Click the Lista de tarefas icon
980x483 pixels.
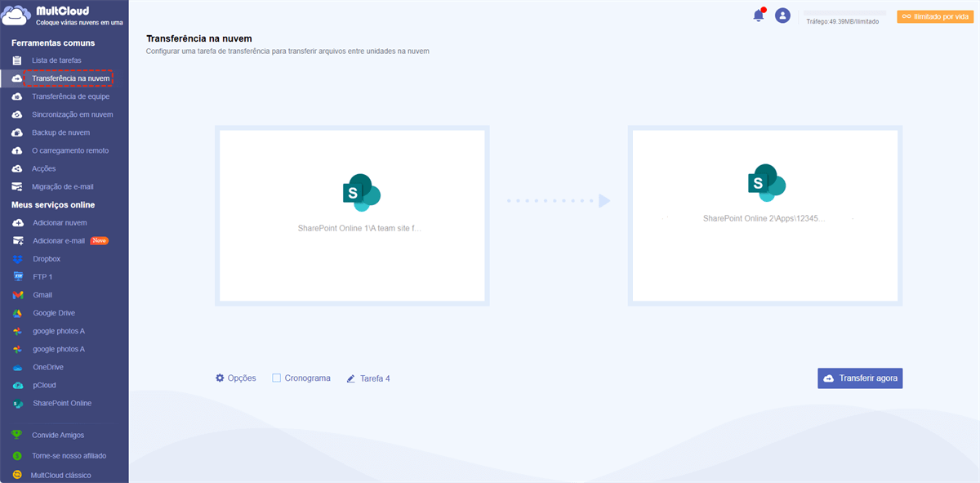tap(17, 60)
